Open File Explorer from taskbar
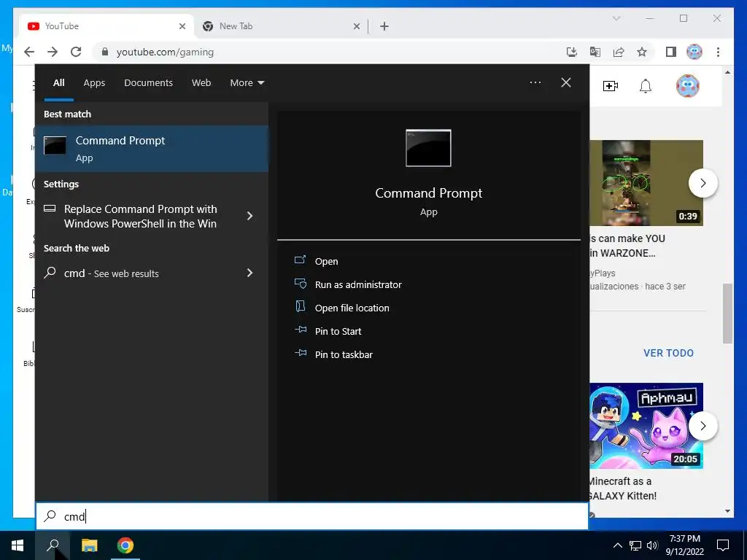 click(89, 545)
